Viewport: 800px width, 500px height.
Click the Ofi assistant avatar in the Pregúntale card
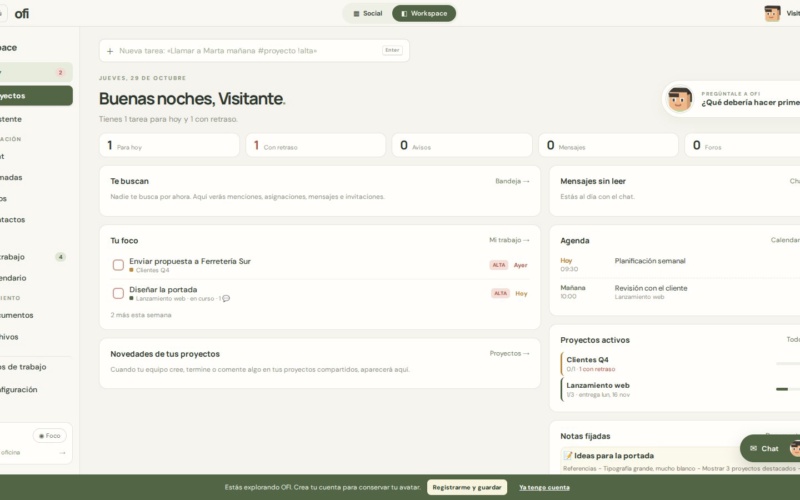pos(680,98)
